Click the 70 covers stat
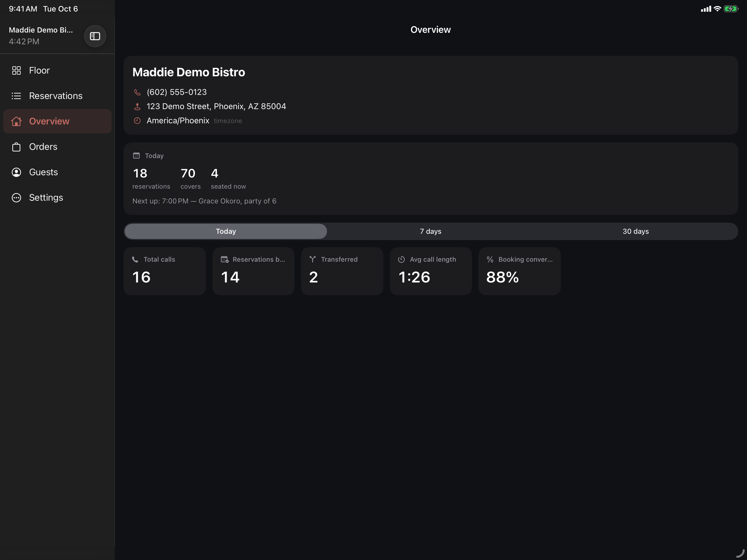The width and height of the screenshot is (747, 560). 191,179
